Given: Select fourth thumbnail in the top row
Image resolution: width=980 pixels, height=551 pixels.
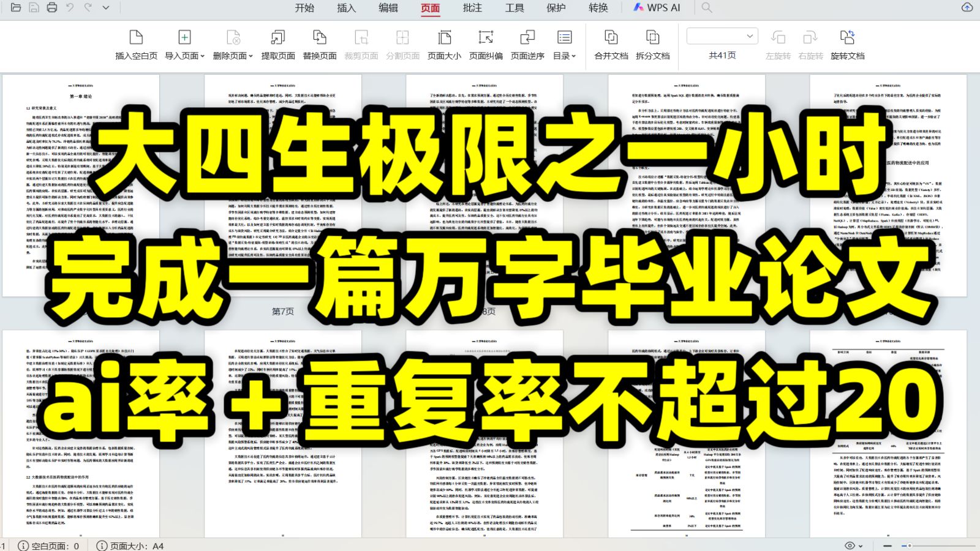Looking at the screenshot, I should [687, 186].
